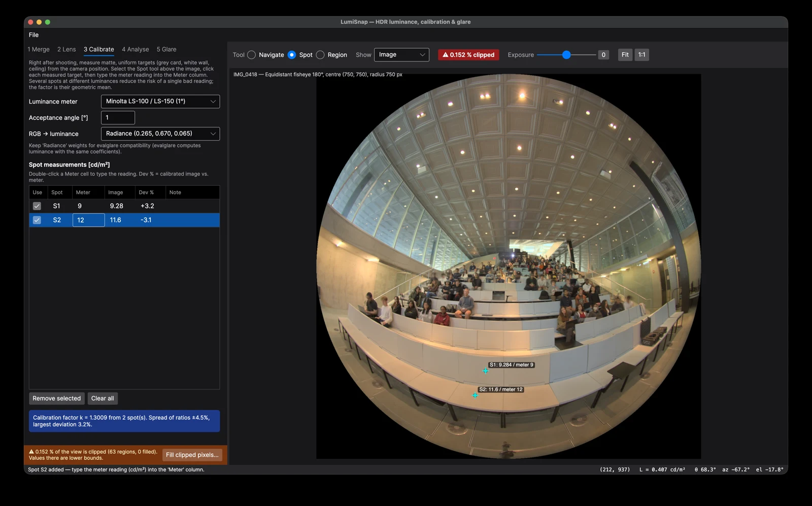Switch to the 4 Analyse tab
812x506 pixels.
pos(136,49)
